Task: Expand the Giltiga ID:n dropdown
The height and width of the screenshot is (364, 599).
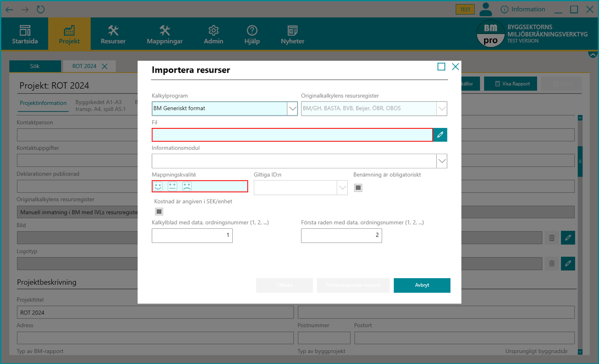Action: [342, 188]
